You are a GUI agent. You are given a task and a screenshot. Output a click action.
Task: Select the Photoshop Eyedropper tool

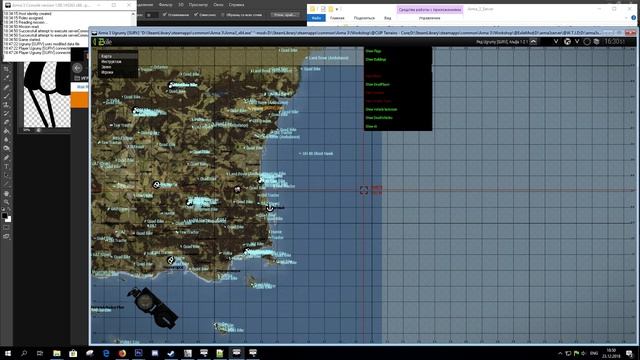(6, 78)
